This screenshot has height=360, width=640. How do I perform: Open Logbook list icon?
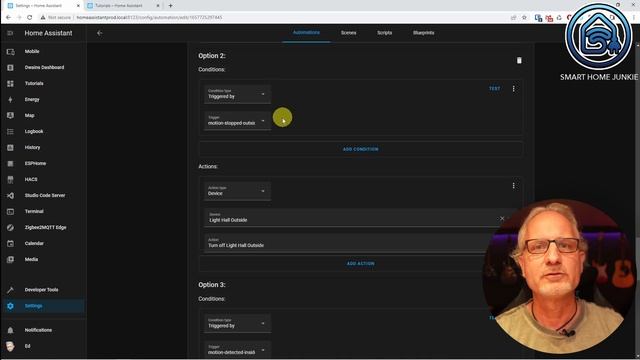[11, 131]
